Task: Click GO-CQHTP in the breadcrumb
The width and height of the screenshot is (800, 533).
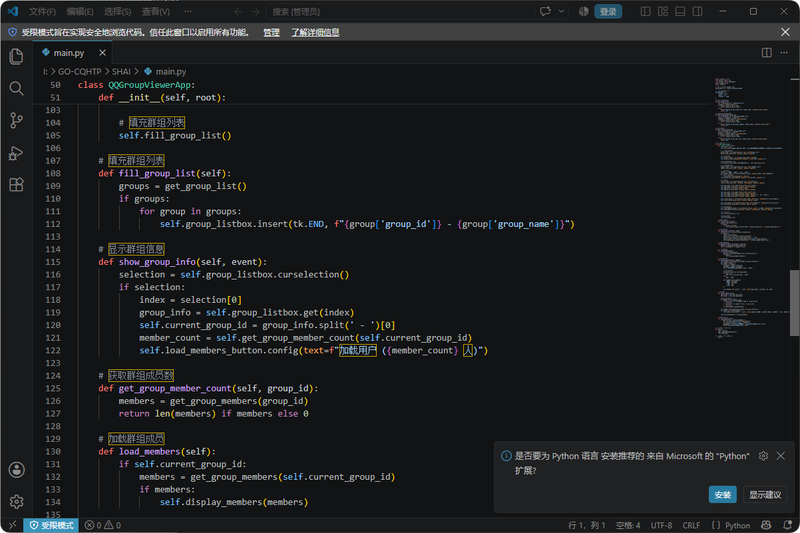Action: (80, 71)
